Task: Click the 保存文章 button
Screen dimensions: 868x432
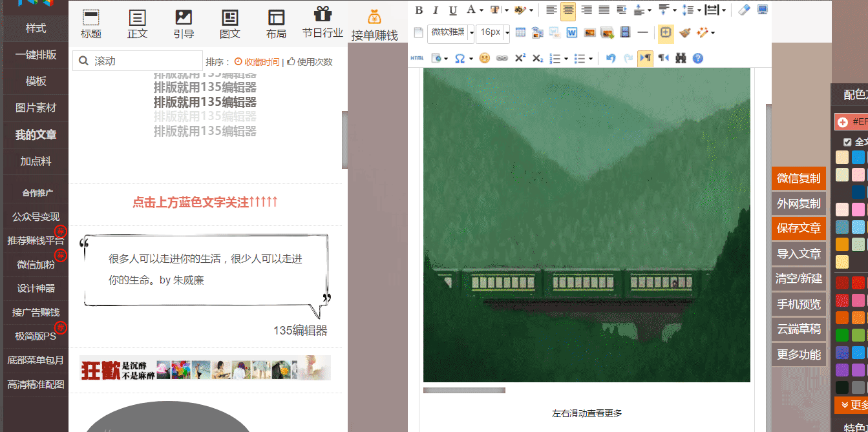Action: point(798,229)
